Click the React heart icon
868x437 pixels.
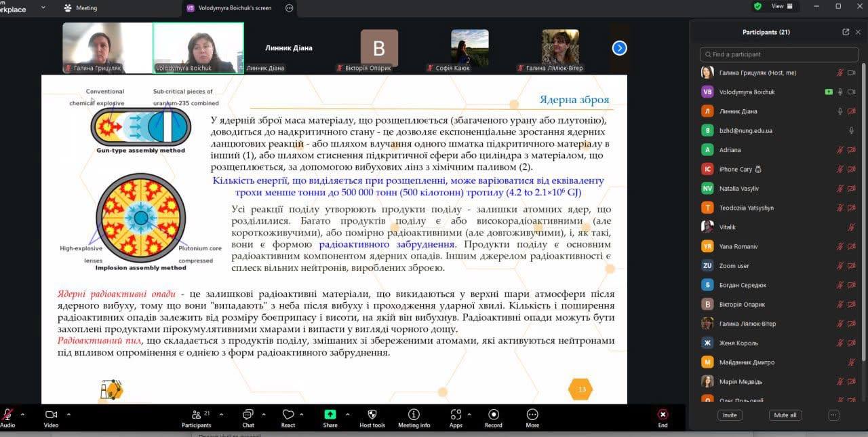pos(288,415)
